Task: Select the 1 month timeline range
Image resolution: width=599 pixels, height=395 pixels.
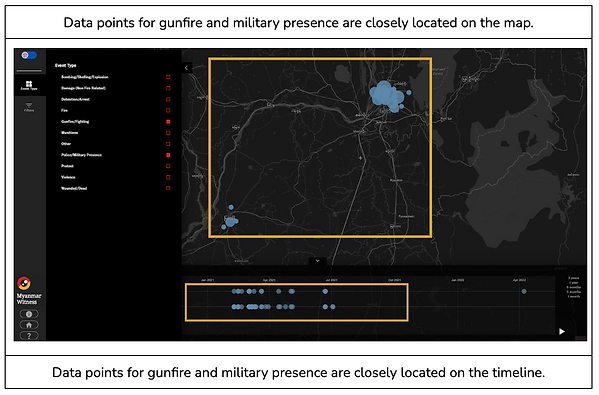Action: (x=573, y=296)
